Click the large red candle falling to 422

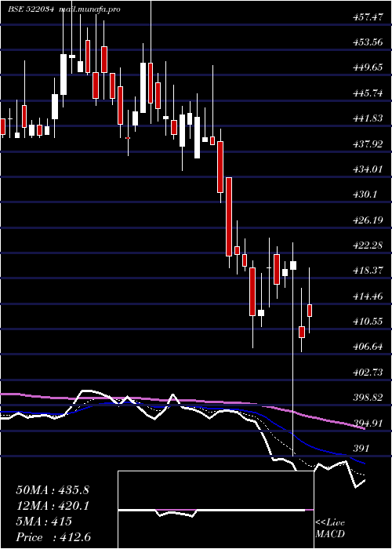click(229, 216)
